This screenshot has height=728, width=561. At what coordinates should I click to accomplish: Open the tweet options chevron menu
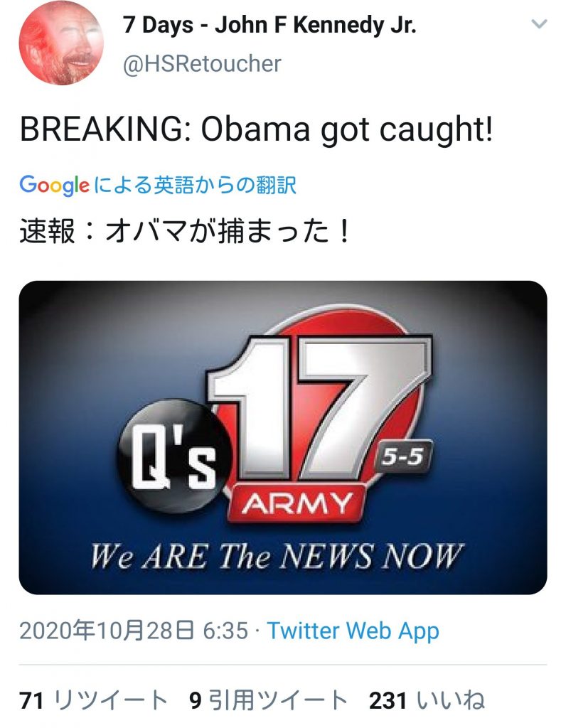[x=540, y=25]
